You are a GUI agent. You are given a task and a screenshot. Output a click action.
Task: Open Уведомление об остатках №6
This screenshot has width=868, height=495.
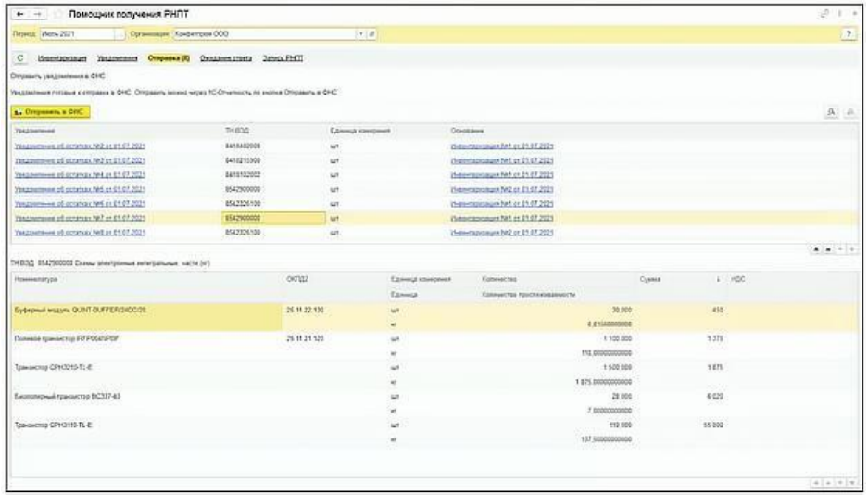pyautogui.click(x=80, y=204)
